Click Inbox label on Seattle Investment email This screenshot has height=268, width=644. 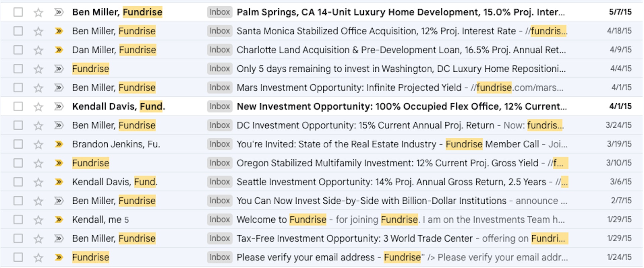click(x=220, y=182)
